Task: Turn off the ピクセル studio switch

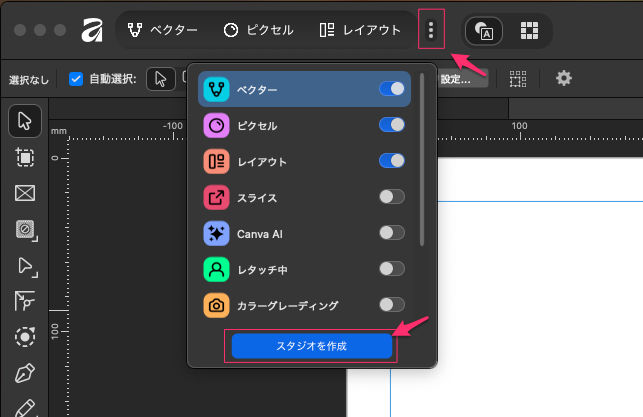Action: (x=392, y=125)
